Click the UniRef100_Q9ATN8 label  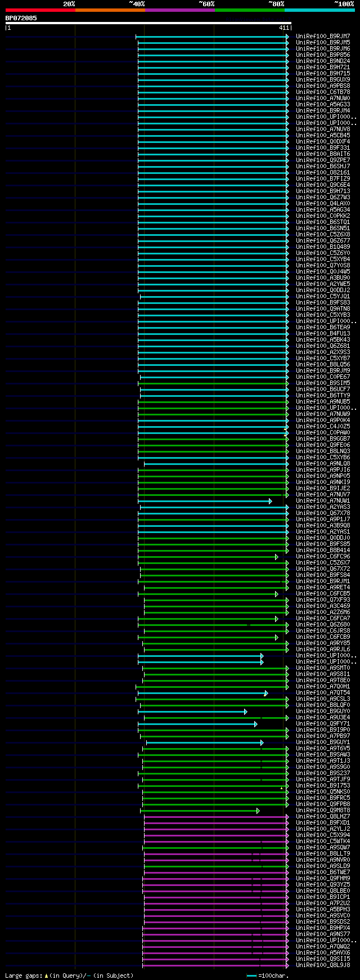coord(323,309)
